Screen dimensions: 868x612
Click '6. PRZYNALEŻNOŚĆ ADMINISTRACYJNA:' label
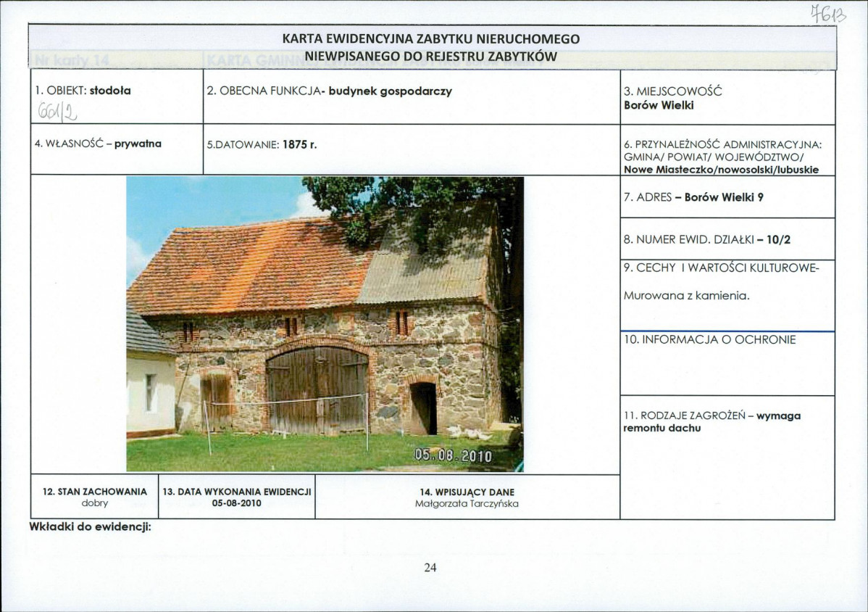click(722, 145)
